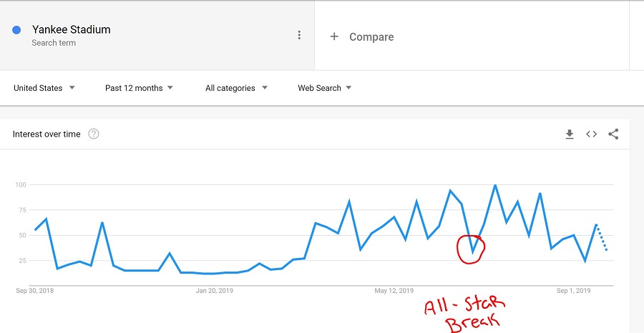Open the embed code icon
Screen dimensions: 644x333
(591, 134)
